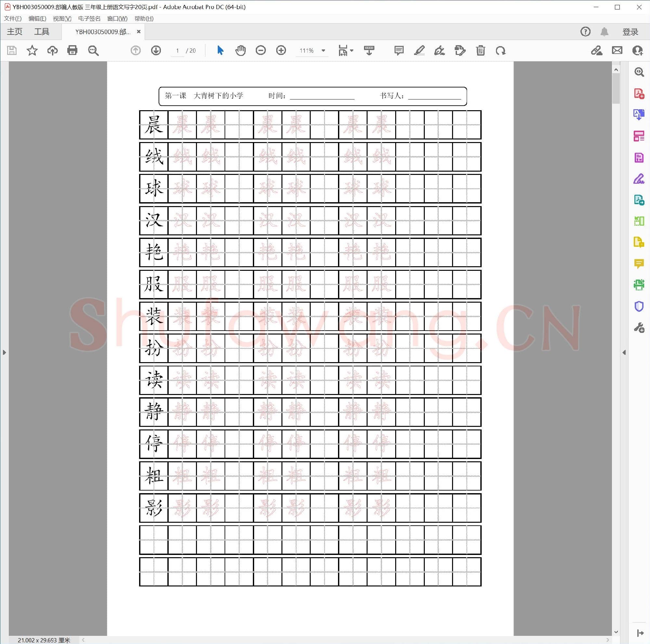Open the 视图(V) menu
Screen dimensions: 650x644
point(62,19)
